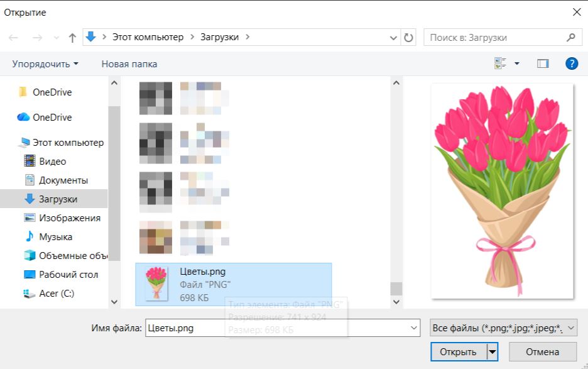588x369 pixels.
Task: Open Документы in navigation pane
Action: [x=63, y=180]
